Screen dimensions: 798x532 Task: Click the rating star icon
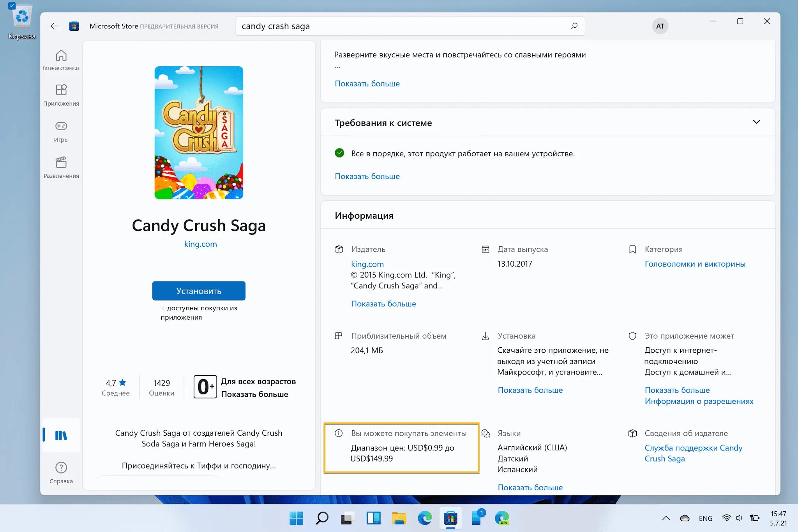[122, 383]
